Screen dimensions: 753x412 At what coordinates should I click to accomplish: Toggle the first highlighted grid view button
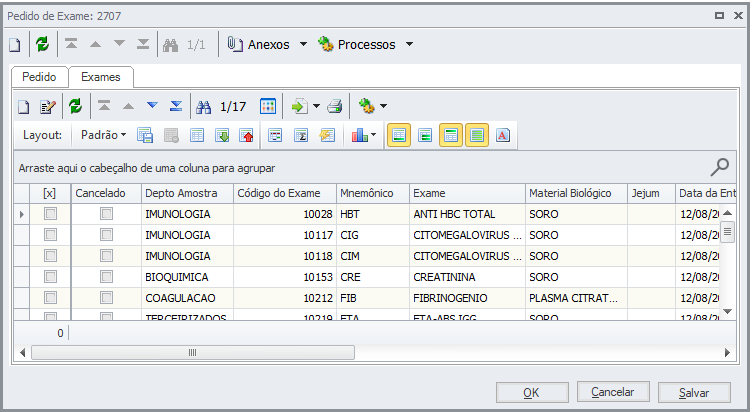(399, 135)
